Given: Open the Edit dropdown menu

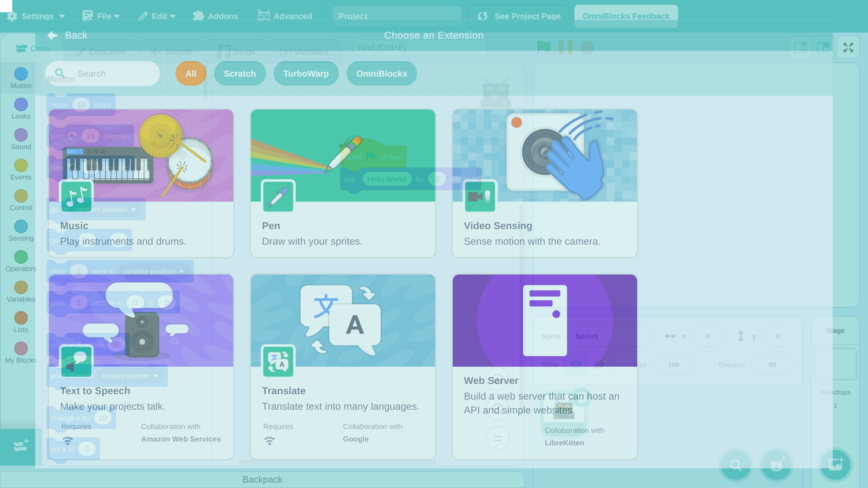Looking at the screenshot, I should (157, 16).
